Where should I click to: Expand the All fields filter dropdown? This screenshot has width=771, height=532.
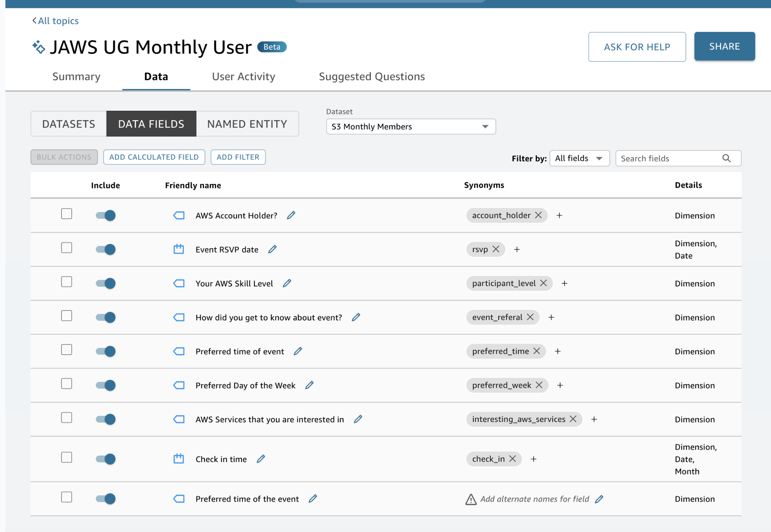pos(579,158)
